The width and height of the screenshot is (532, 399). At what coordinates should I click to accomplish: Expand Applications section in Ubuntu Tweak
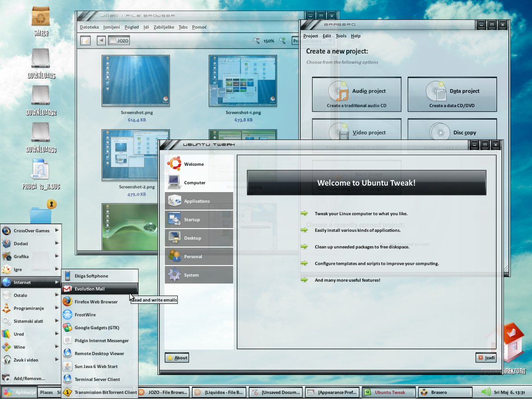click(199, 201)
